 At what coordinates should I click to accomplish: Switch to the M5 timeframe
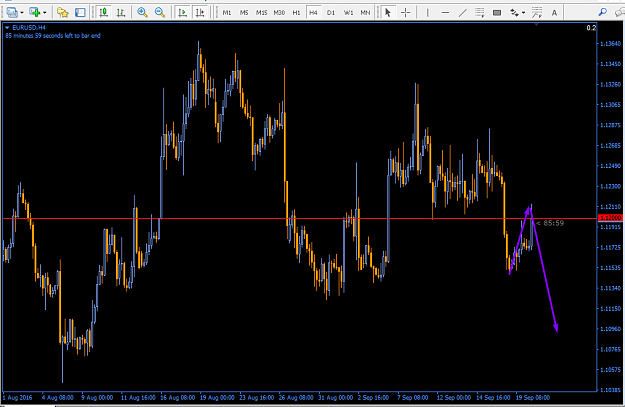click(244, 13)
